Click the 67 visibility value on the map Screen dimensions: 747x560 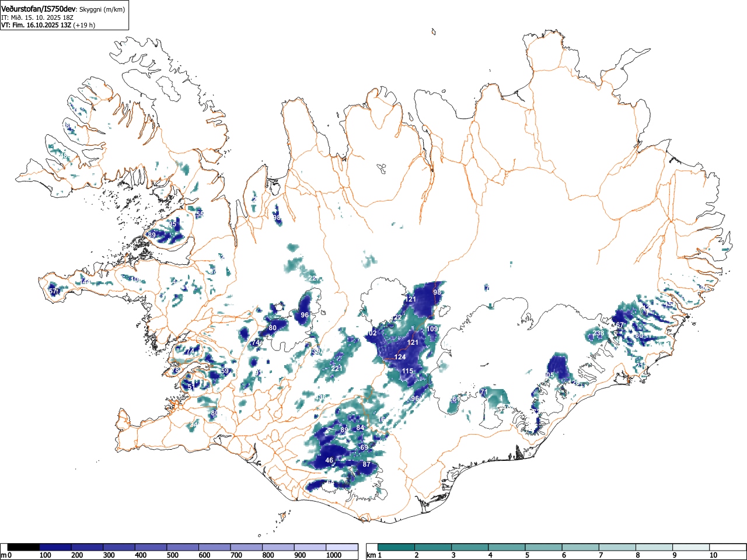[620, 325]
